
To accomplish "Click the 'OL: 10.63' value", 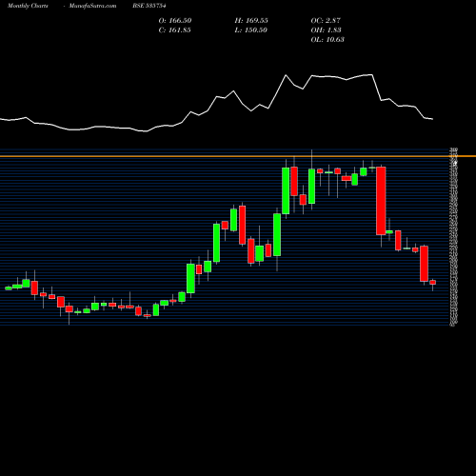I will coord(327,40).
